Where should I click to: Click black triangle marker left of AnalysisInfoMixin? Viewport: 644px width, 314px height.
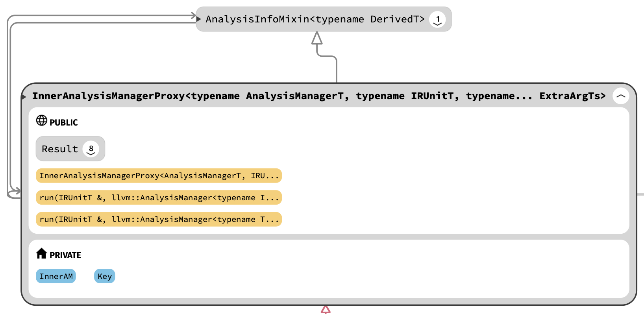(199, 19)
